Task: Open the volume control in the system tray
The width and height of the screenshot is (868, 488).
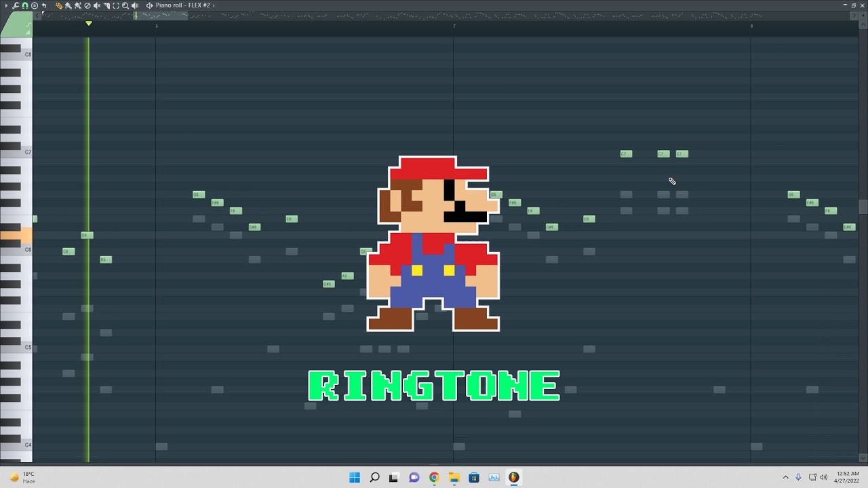Action: click(823, 477)
